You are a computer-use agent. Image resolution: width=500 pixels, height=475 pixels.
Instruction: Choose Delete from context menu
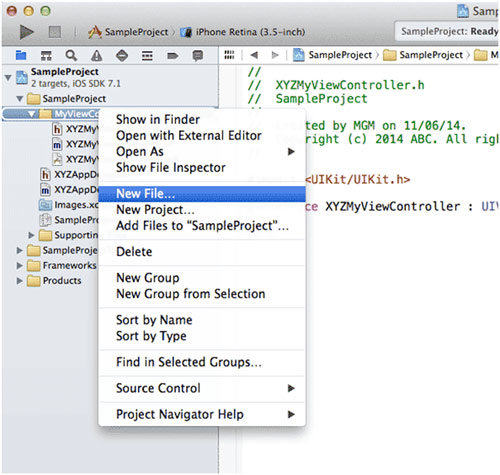[x=202, y=252]
